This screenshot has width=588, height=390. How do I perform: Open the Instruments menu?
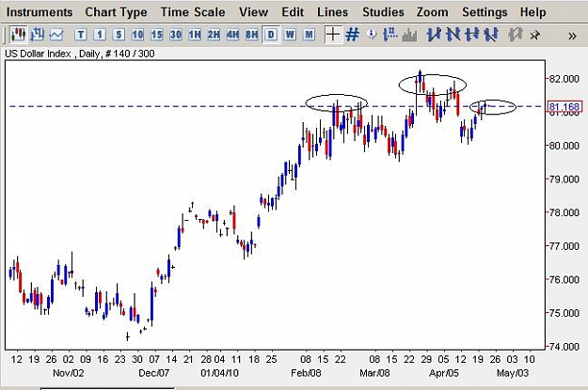[x=40, y=12]
